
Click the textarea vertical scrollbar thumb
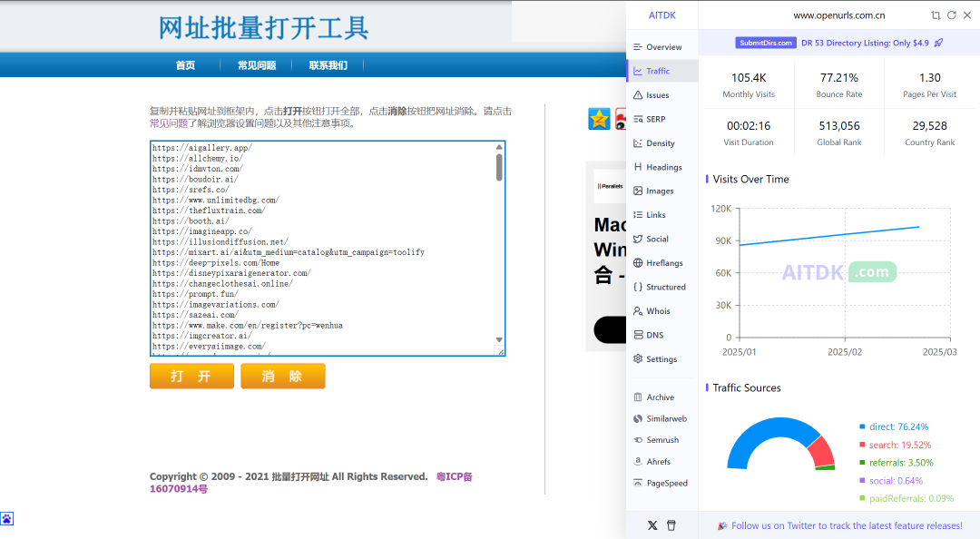499,167
